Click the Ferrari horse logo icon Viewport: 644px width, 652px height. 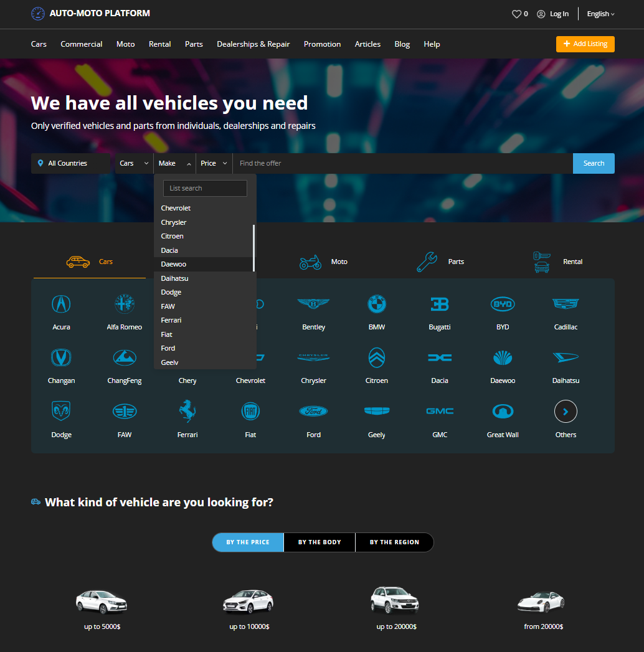[x=187, y=411]
